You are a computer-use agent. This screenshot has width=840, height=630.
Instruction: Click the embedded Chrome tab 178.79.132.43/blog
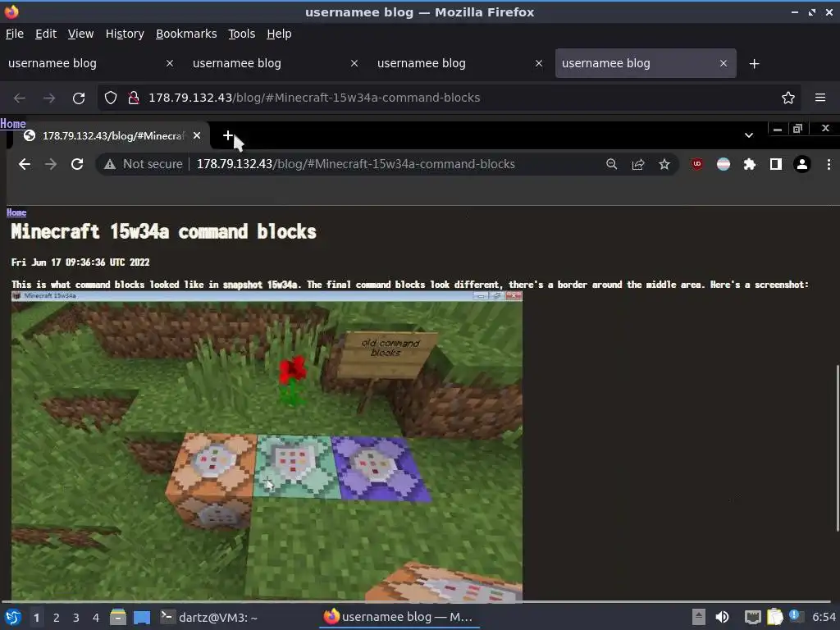tap(112, 135)
